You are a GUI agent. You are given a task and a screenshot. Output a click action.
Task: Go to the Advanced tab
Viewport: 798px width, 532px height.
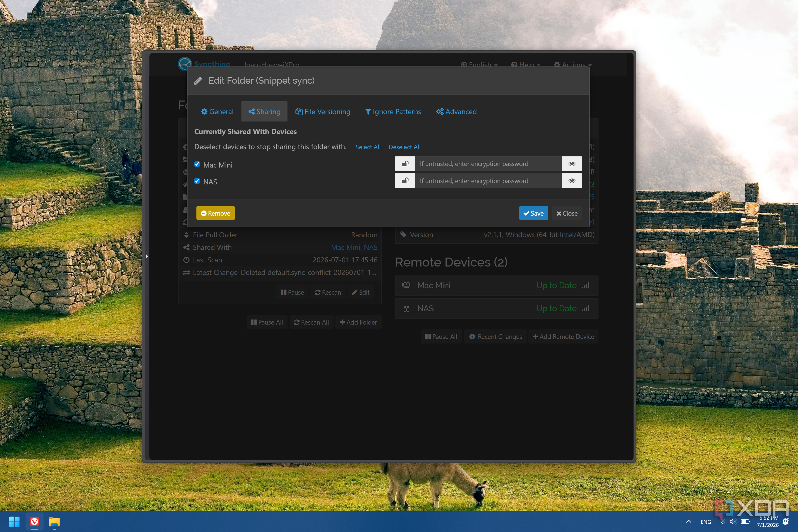(x=456, y=112)
